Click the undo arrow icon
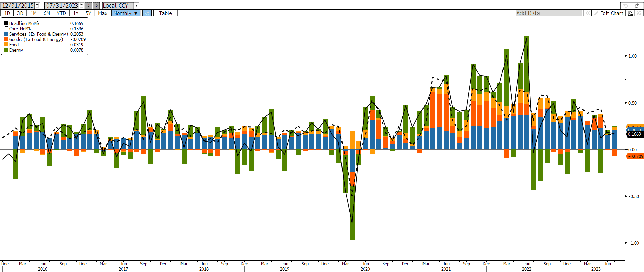This screenshot has height=272, width=644. (626, 5)
